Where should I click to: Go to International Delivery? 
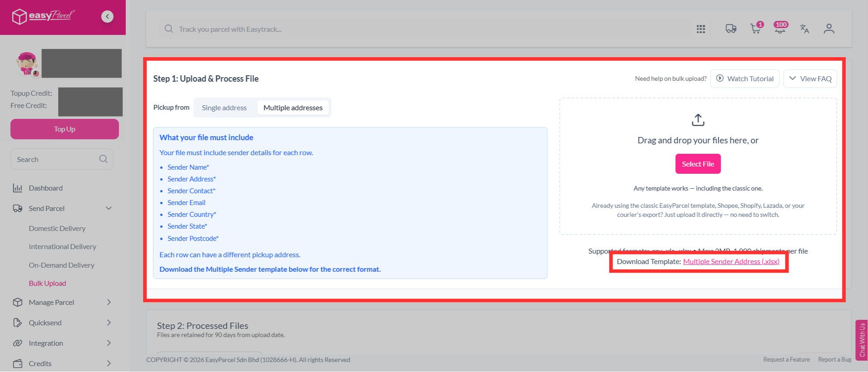pos(63,246)
